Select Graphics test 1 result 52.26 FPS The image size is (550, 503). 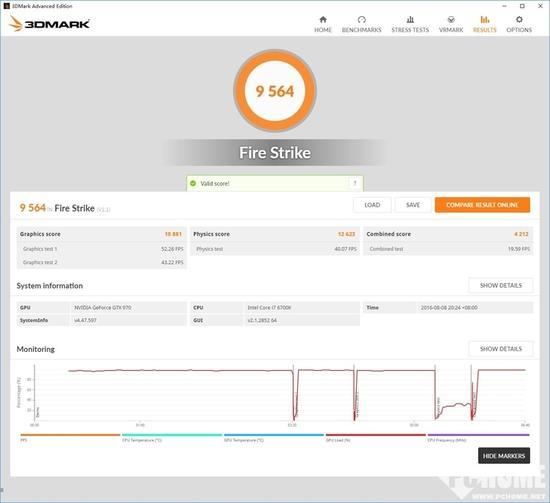coord(172,249)
